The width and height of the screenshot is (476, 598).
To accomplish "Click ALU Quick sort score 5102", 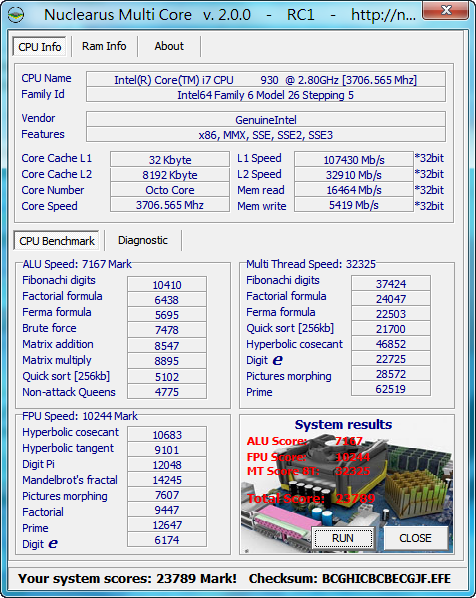I will [167, 376].
